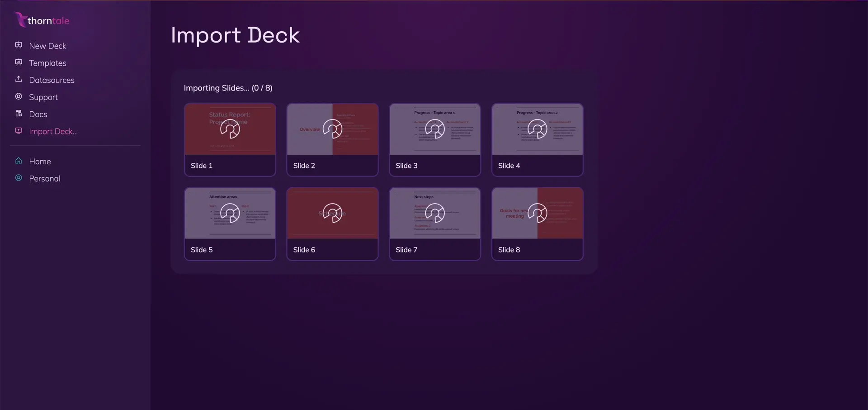
Task: Click the Slide 1 label
Action: pos(202,166)
